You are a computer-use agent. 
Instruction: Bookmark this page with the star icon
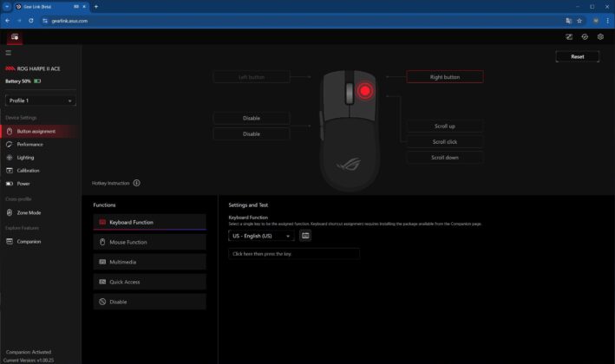[x=579, y=21]
